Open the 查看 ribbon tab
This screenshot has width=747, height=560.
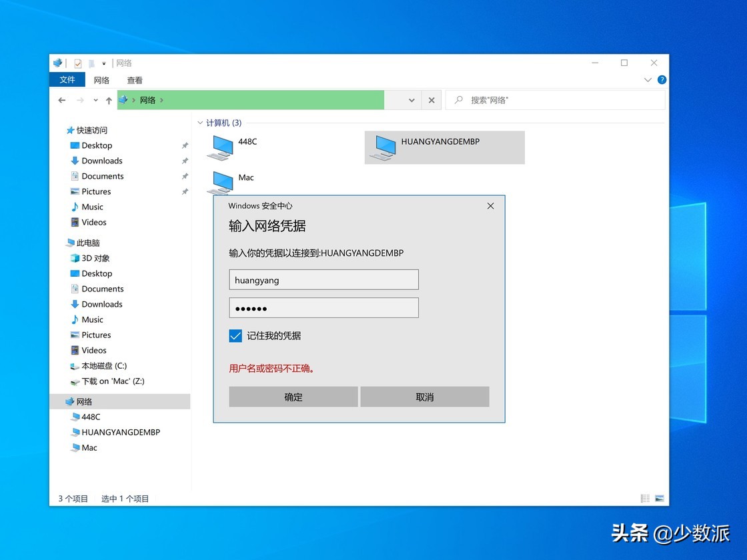(134, 80)
